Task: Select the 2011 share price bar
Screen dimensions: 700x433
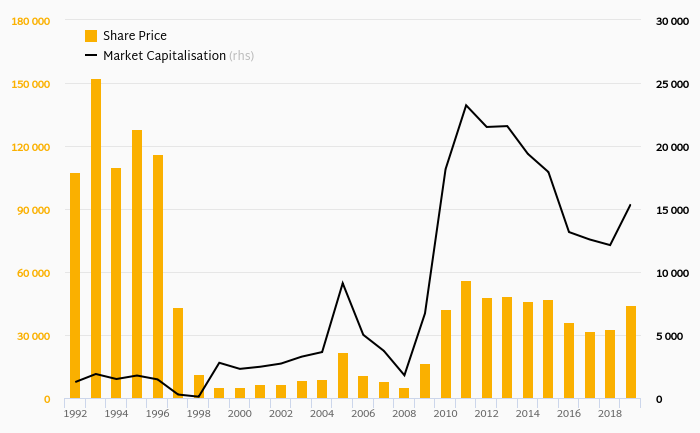Action: pos(466,340)
